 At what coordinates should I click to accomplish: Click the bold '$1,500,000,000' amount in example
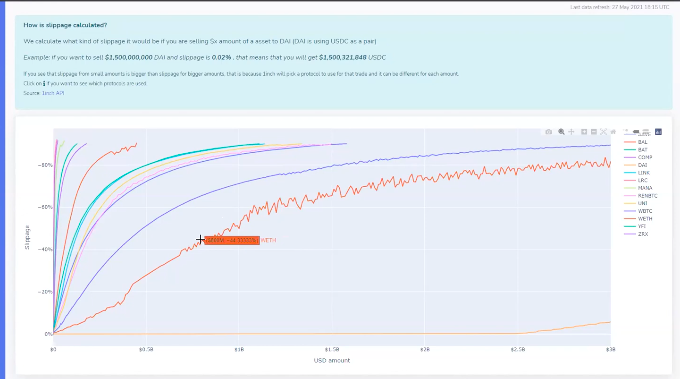(128, 57)
